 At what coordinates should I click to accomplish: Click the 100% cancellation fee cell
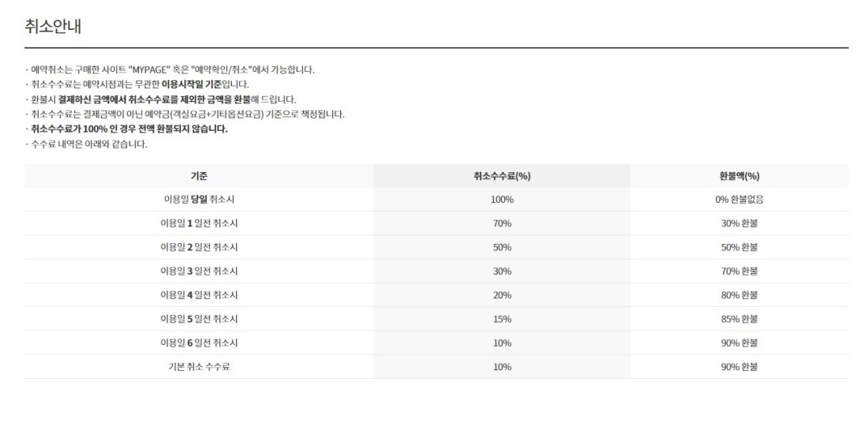pyautogui.click(x=502, y=200)
